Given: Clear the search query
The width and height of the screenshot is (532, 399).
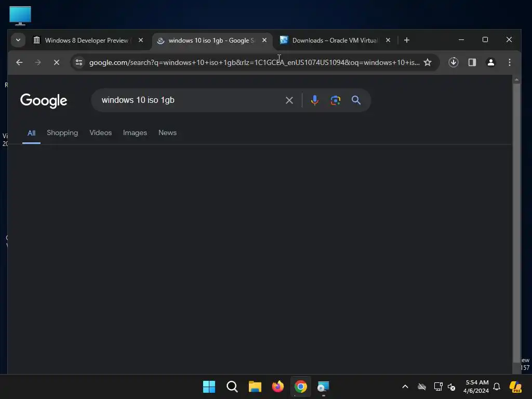Looking at the screenshot, I should pos(289,100).
